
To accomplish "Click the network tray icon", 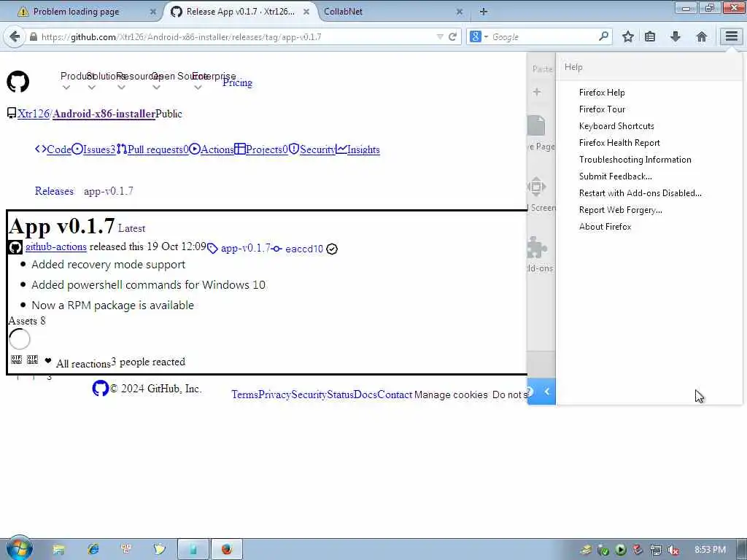I will (x=656, y=550).
